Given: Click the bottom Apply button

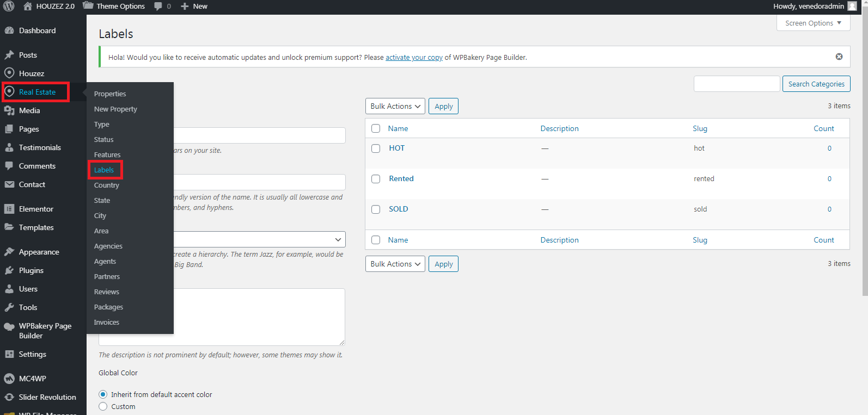Looking at the screenshot, I should click(x=443, y=264).
